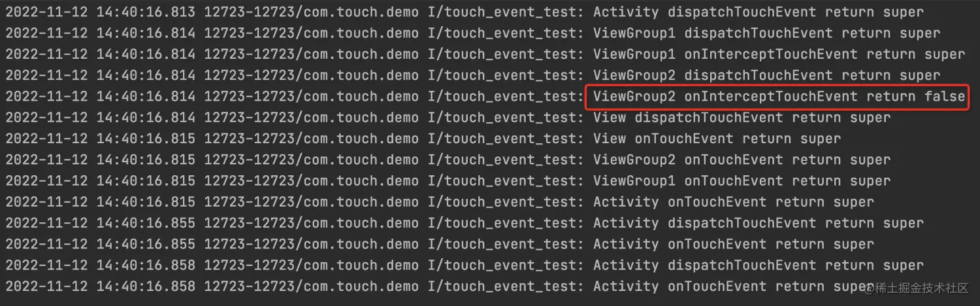Select Activity onTouchEvent message logged at 14:40:16.815

[733, 202]
